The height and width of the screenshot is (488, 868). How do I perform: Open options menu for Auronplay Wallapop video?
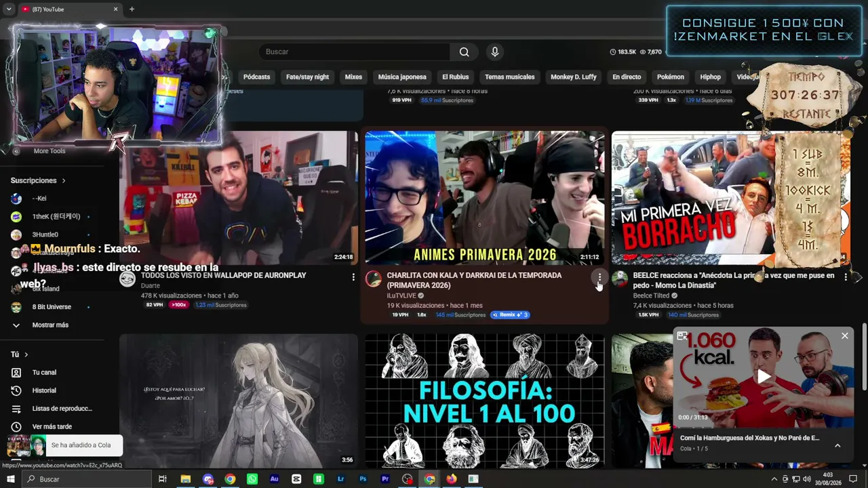pos(353,277)
